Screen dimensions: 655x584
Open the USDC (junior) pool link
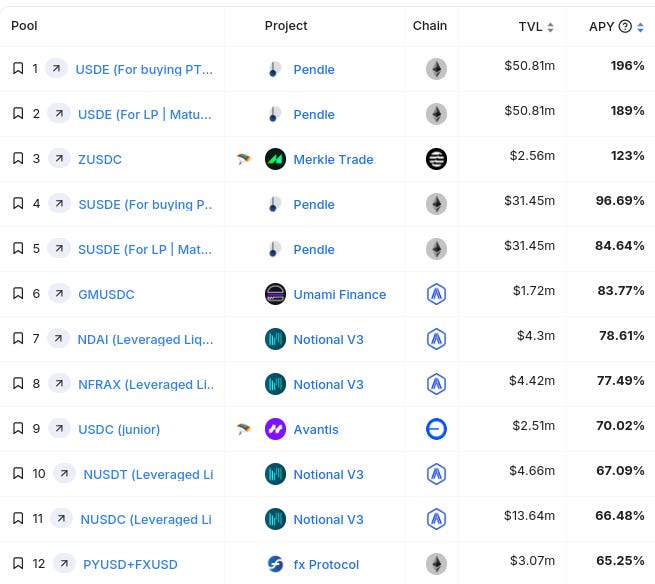(119, 429)
